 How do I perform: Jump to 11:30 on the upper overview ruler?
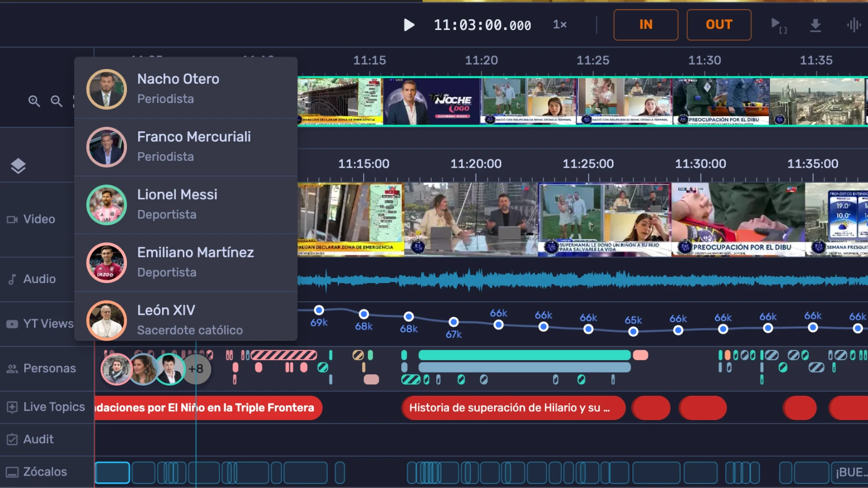pyautogui.click(x=704, y=60)
